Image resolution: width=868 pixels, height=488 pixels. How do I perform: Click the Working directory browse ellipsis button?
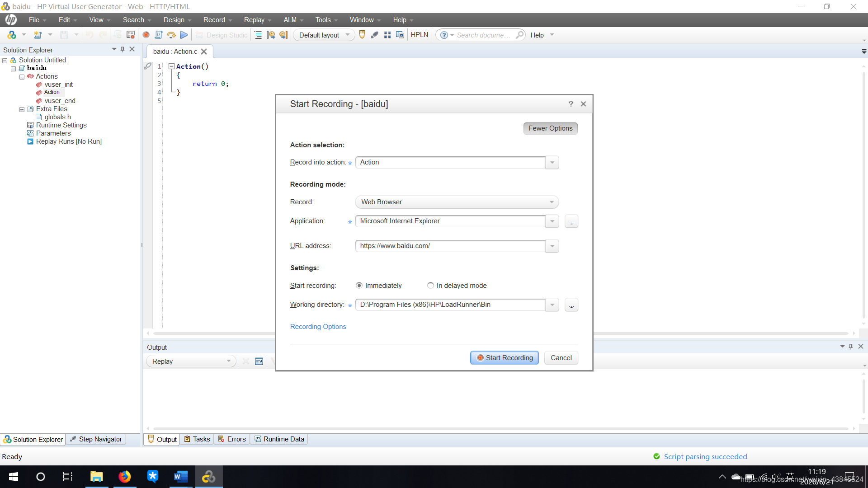(x=571, y=305)
